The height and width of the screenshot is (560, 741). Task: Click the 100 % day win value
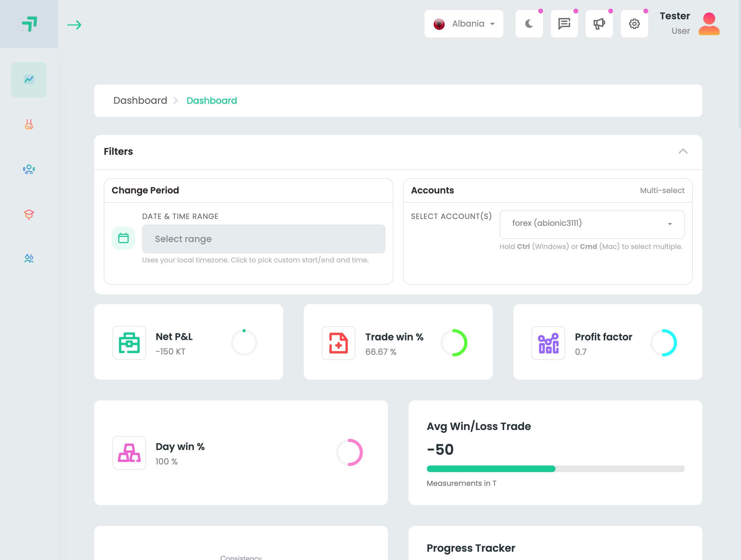click(166, 461)
